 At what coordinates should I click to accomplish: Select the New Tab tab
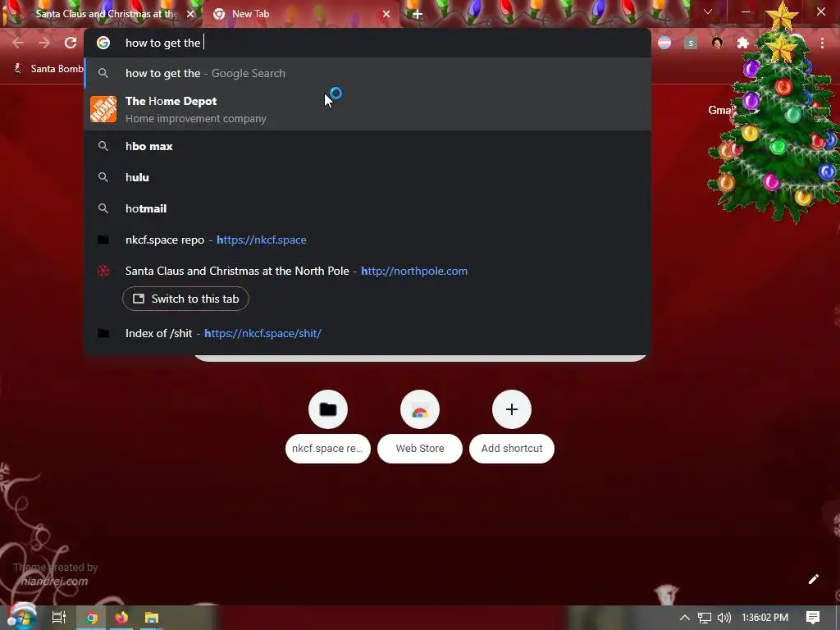click(x=301, y=14)
